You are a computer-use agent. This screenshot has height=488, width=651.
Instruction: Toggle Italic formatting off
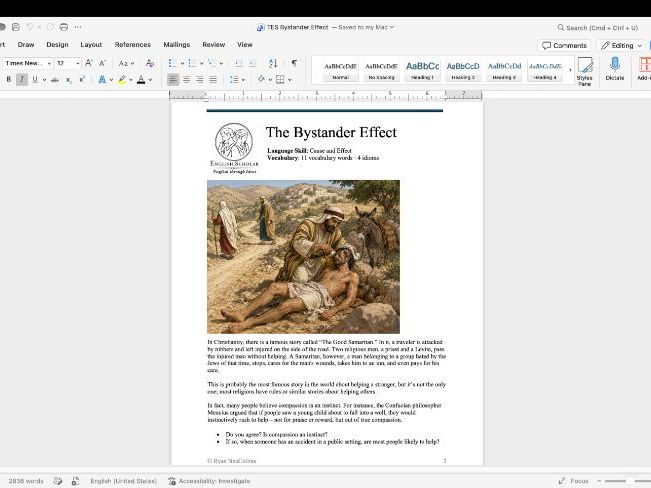coord(22,79)
